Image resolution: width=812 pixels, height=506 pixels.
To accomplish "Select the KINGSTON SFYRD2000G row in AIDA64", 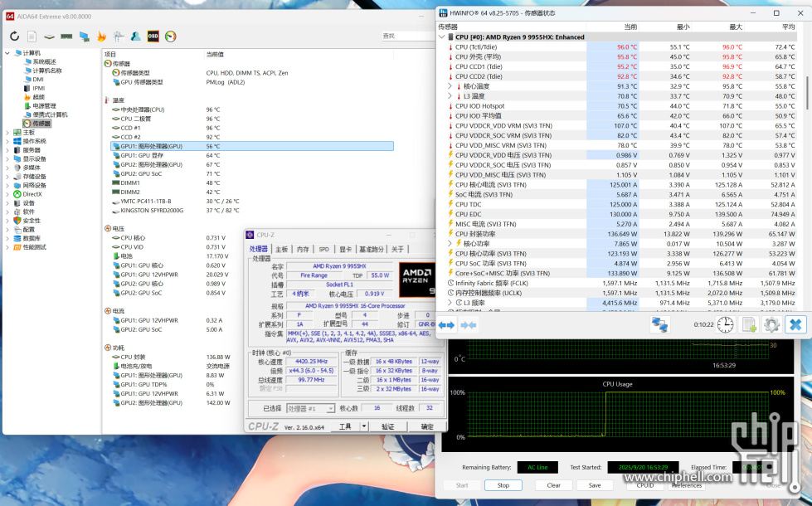I will coord(251,210).
